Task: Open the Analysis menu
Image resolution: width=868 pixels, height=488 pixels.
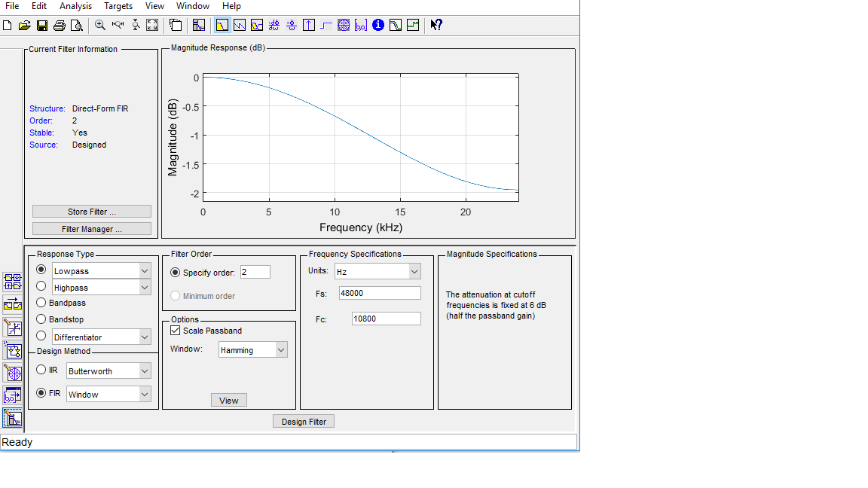Action: point(75,6)
